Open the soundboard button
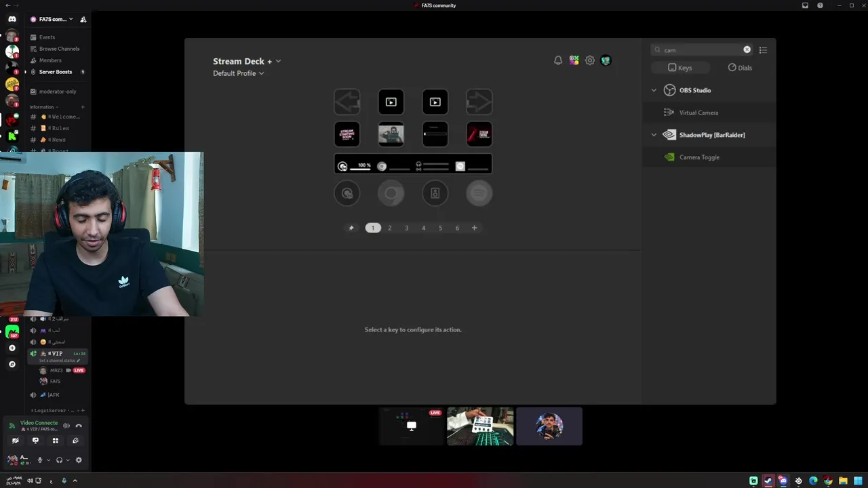Viewport: 868px width, 488px height. point(75,441)
